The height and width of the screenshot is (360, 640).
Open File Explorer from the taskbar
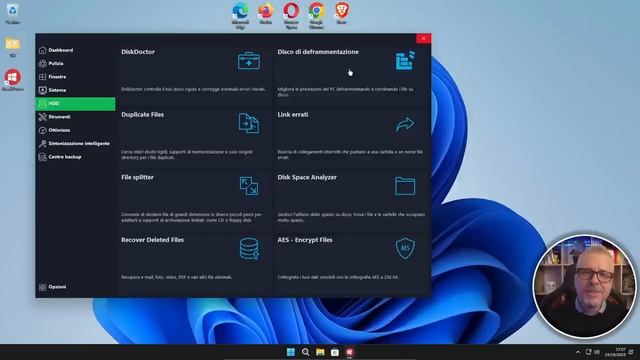click(320, 352)
